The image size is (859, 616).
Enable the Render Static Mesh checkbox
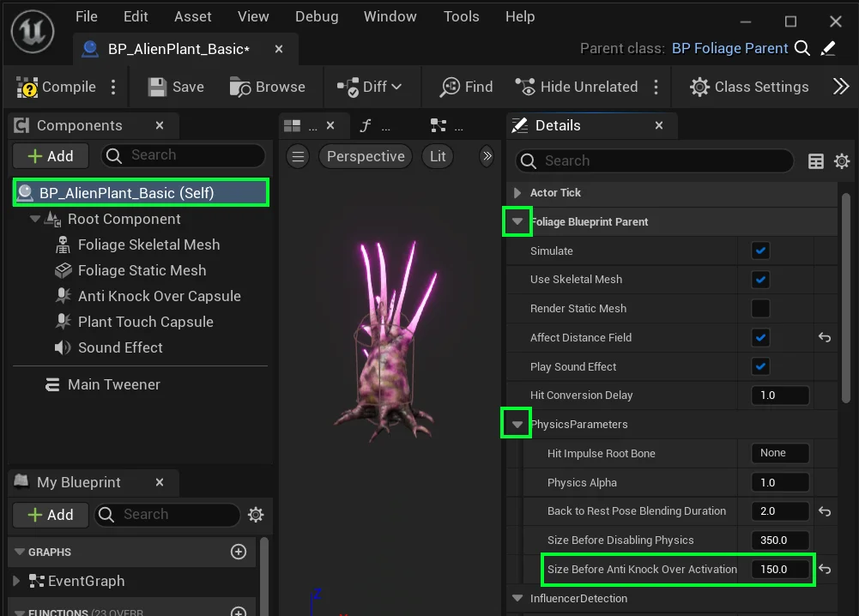point(759,309)
